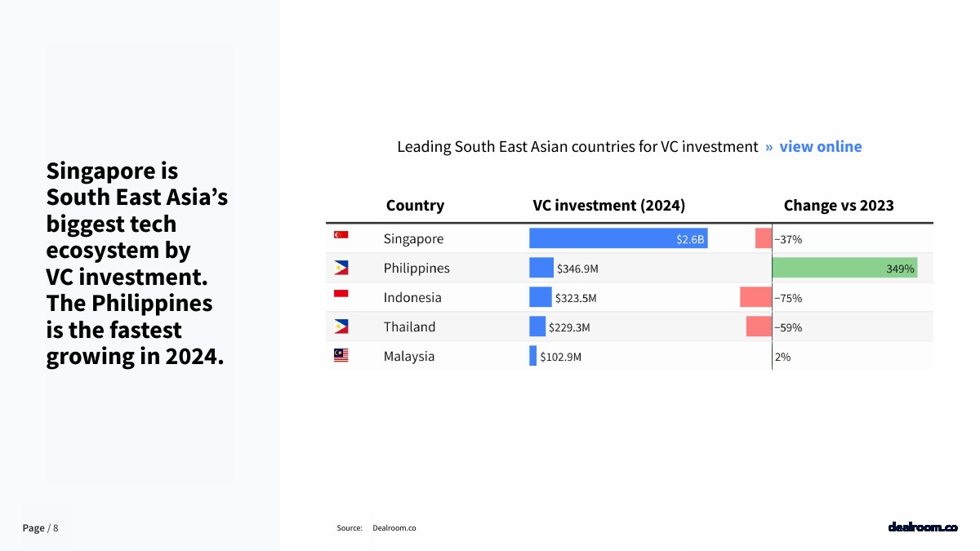Viewport: 980px width, 551px height.
Task: Click the Change vs 2023 column header
Action: [x=838, y=206]
